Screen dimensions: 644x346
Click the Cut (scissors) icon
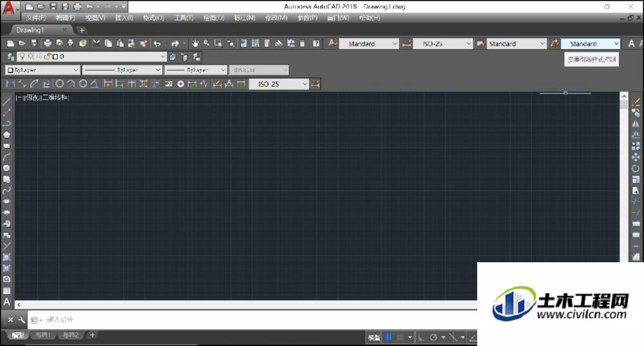click(x=97, y=43)
